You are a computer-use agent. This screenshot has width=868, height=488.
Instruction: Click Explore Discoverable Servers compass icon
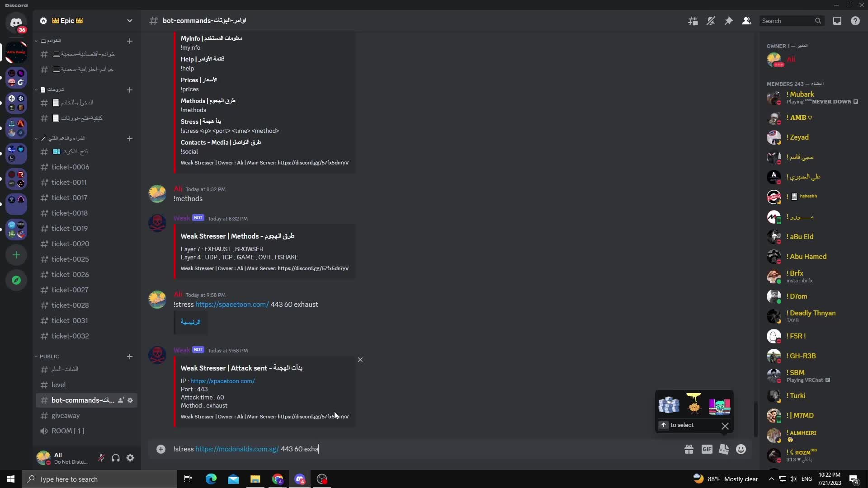point(16,280)
